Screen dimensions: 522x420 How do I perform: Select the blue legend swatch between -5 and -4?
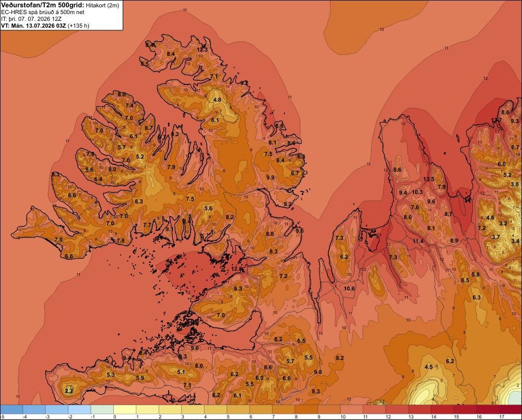coord(11,410)
